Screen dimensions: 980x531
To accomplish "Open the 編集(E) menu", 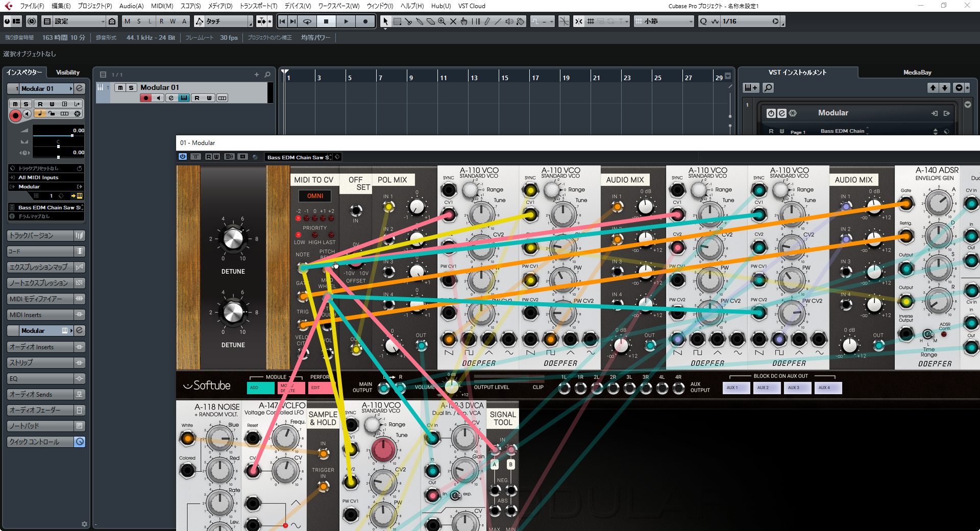I will coord(61,6).
